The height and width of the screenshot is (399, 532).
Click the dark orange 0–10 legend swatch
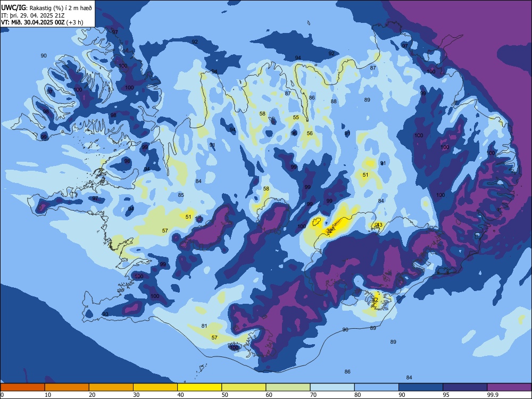click(23, 387)
